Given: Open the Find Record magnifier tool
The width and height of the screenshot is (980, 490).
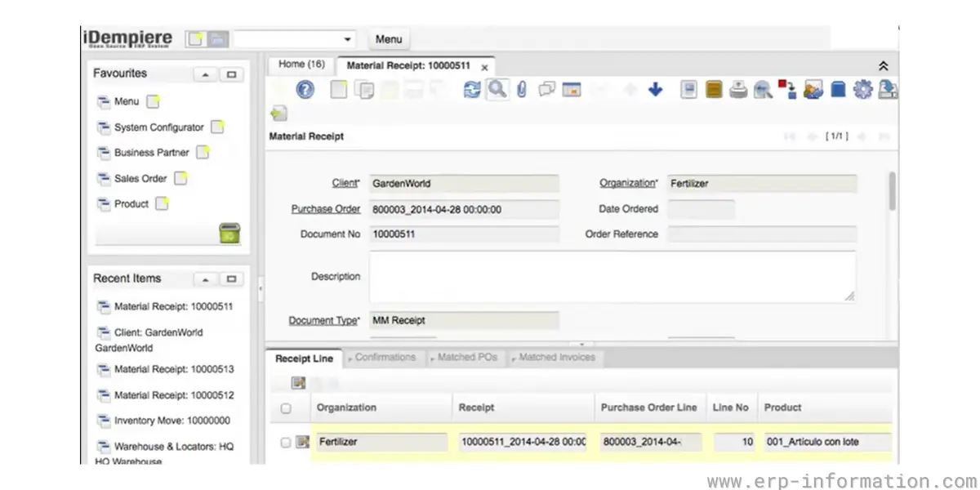Looking at the screenshot, I should pyautogui.click(x=497, y=90).
